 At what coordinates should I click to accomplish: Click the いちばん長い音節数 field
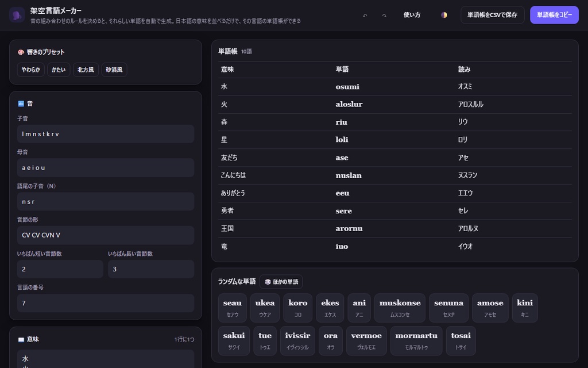tap(151, 269)
